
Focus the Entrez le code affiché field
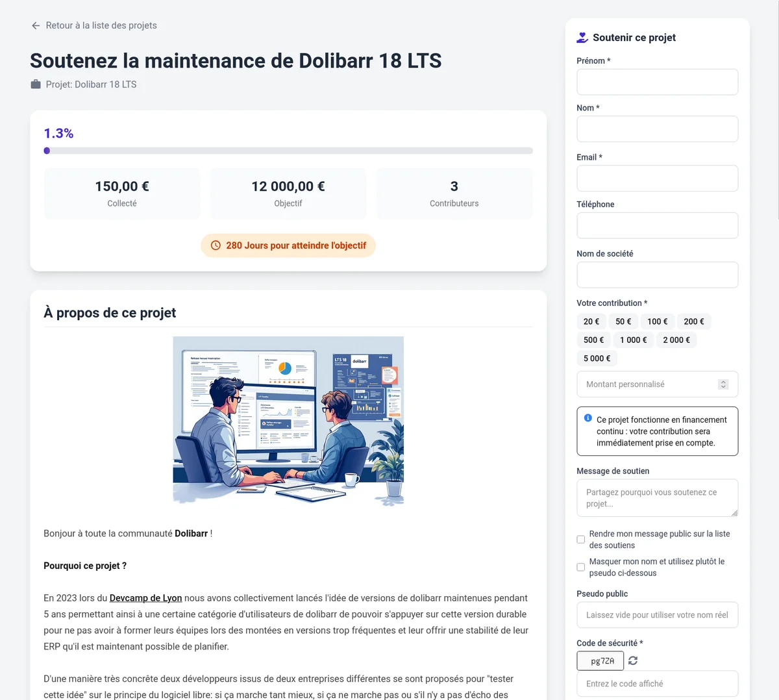[657, 684]
